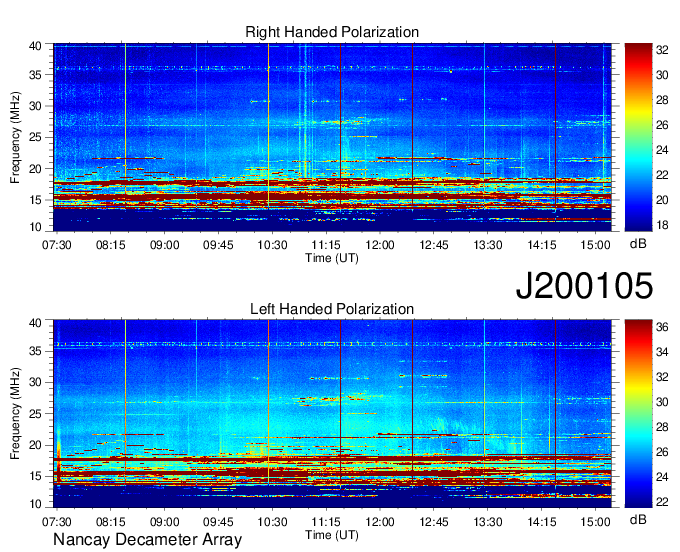Click the 09:00 tick label on bottom plot
The height and width of the screenshot is (552, 680).
(x=164, y=521)
